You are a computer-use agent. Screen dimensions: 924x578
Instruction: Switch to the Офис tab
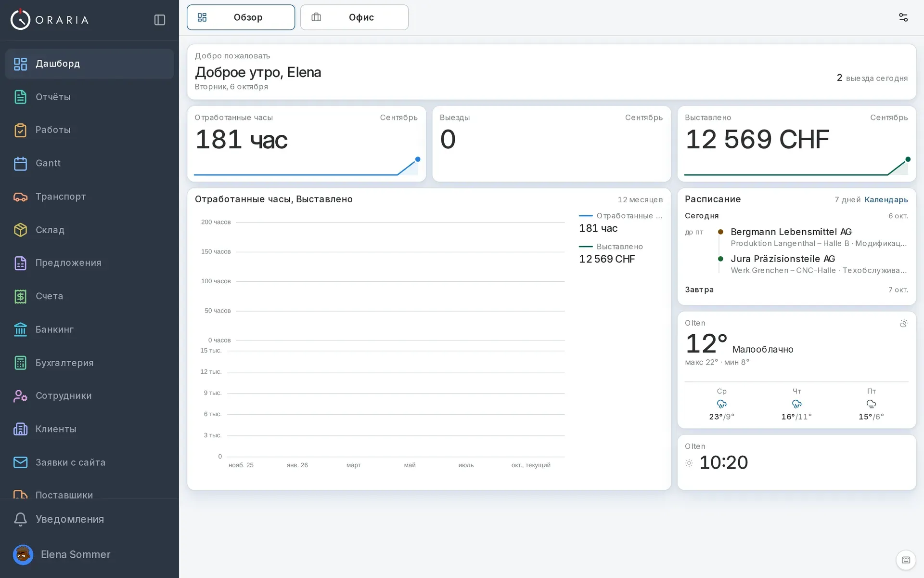pyautogui.click(x=354, y=17)
